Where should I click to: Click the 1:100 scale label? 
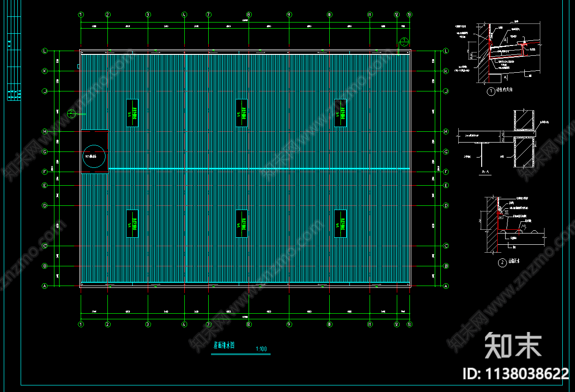click(x=261, y=349)
